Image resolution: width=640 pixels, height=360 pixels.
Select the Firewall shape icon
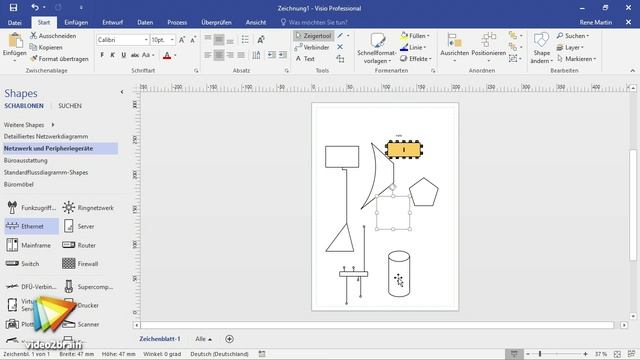point(69,264)
